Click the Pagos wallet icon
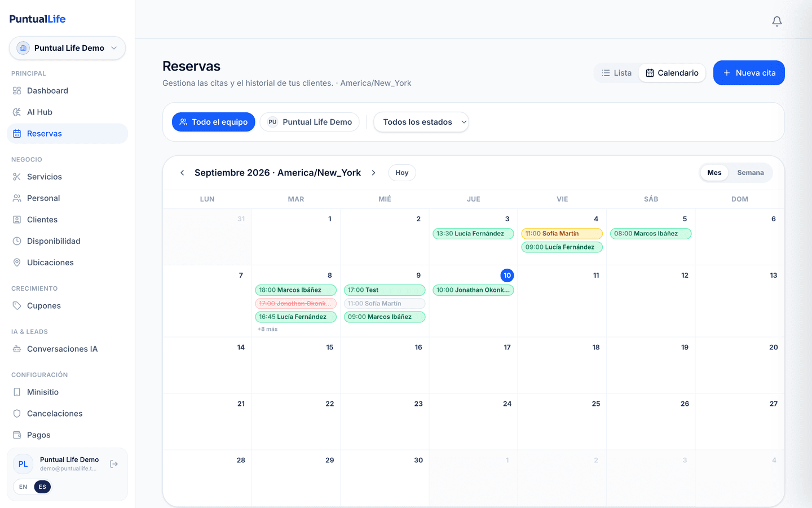 click(x=17, y=435)
